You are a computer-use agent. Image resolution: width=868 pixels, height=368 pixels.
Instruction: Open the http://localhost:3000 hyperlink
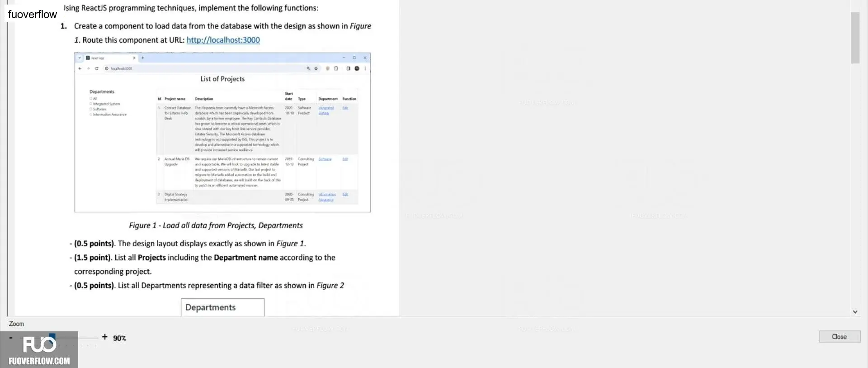coord(223,40)
